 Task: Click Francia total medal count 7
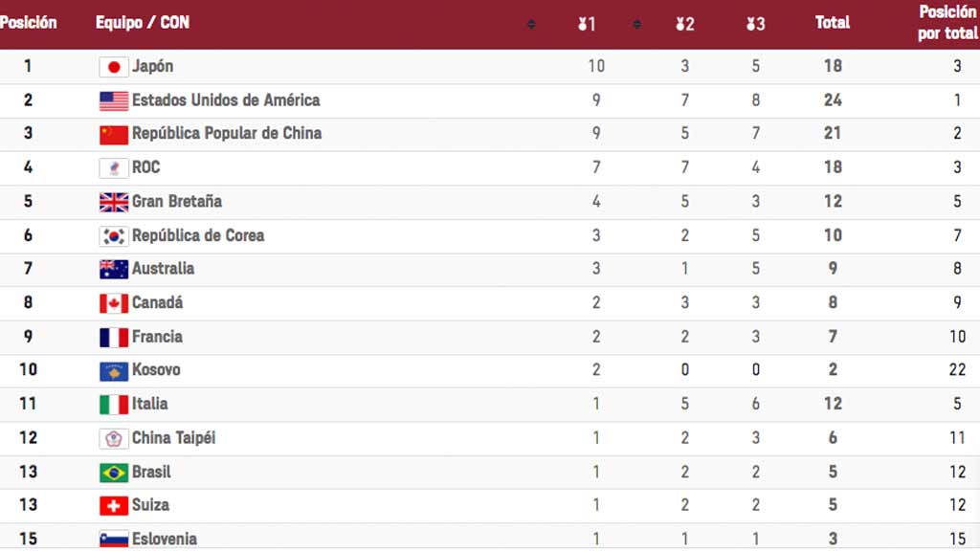[833, 337]
